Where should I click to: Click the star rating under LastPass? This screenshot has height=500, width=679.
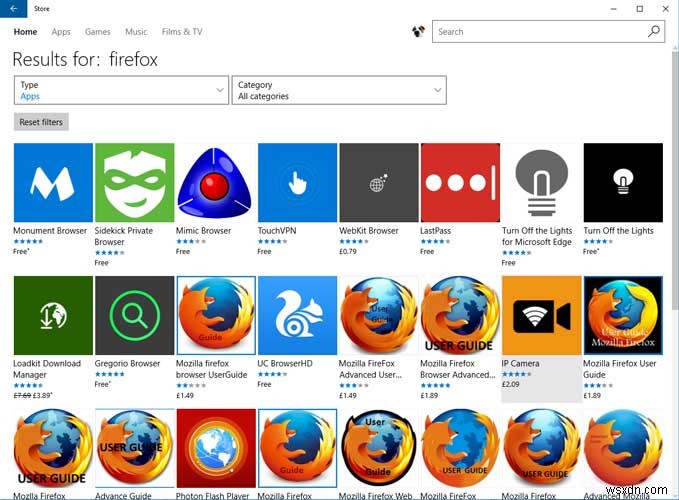(x=435, y=242)
